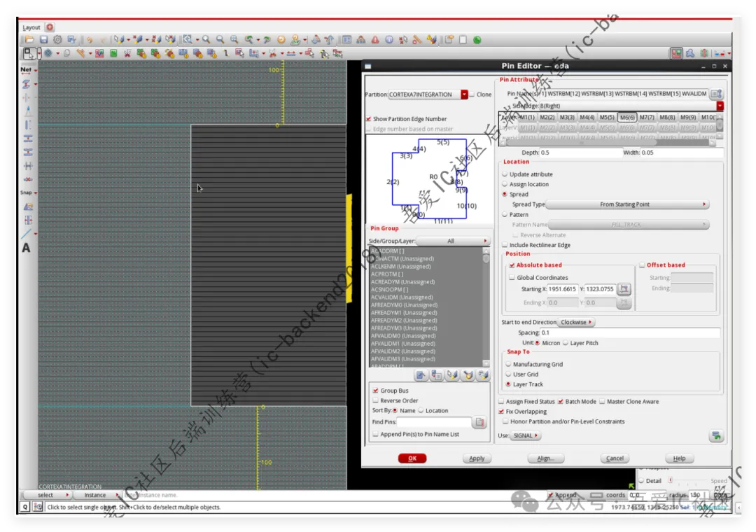Open the settings gear icon in toolbar
This screenshot has width=756, height=532.
tap(57, 40)
